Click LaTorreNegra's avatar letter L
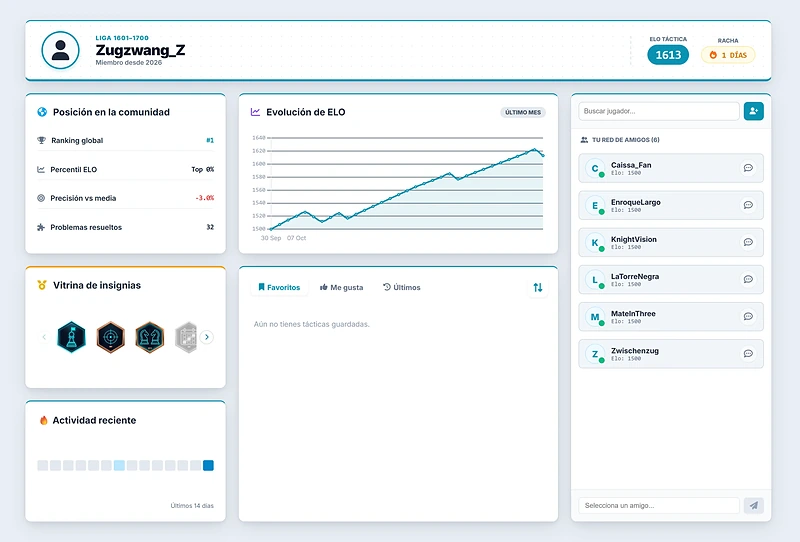800x542 pixels. (x=595, y=279)
